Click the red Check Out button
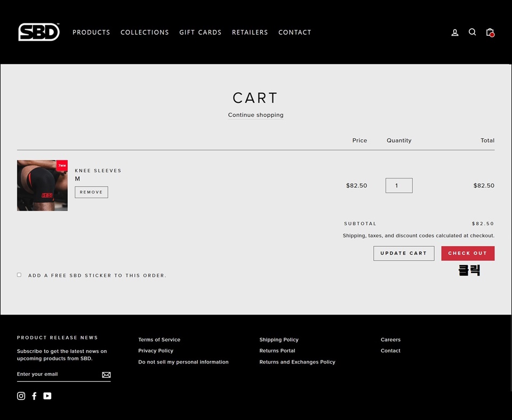Image resolution: width=512 pixels, height=420 pixels. pyautogui.click(x=468, y=253)
